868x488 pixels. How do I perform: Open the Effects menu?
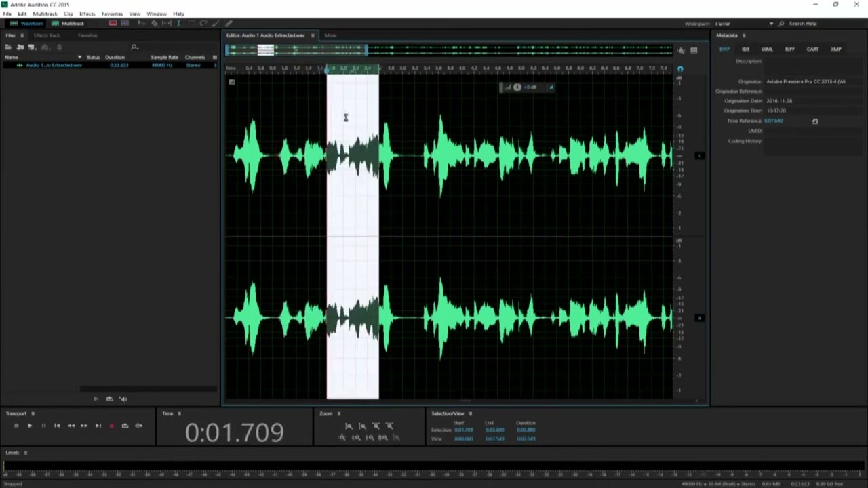(x=87, y=14)
